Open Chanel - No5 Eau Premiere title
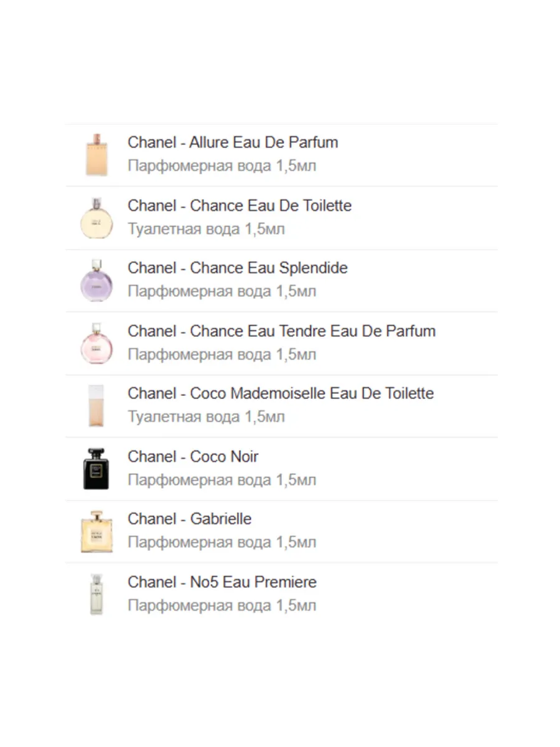560x747 pixels. tap(222, 583)
